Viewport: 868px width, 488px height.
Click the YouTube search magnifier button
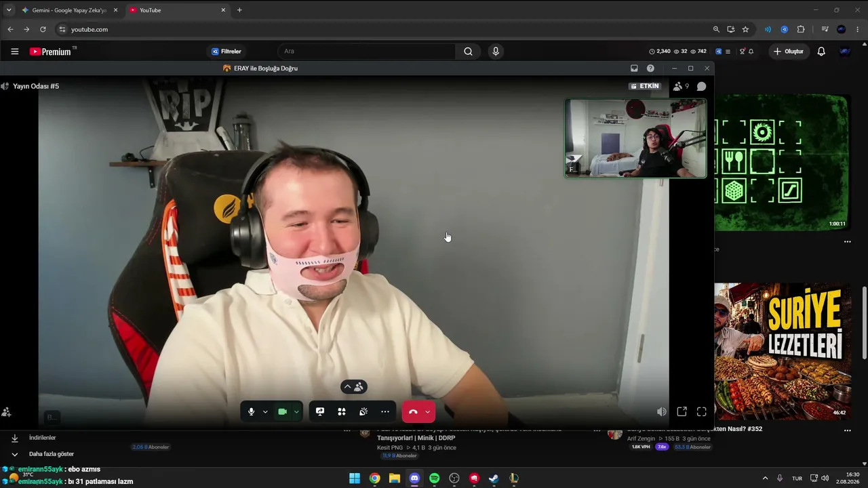point(468,52)
